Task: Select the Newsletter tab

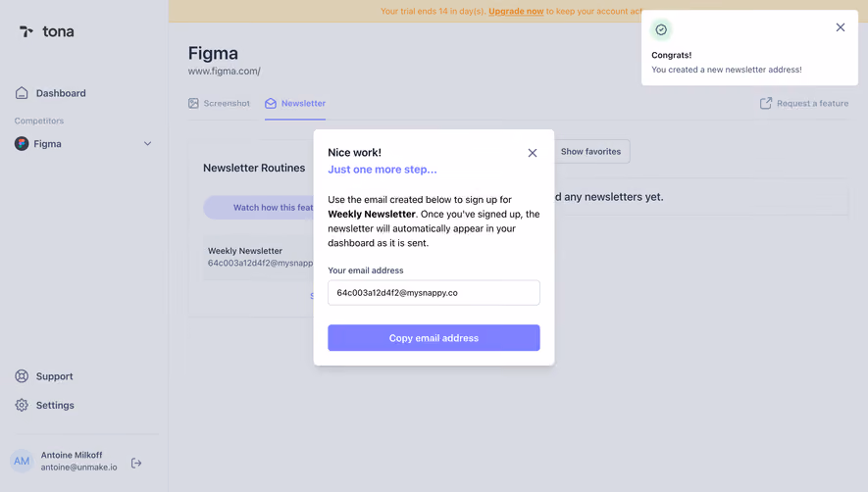Action: [295, 104]
